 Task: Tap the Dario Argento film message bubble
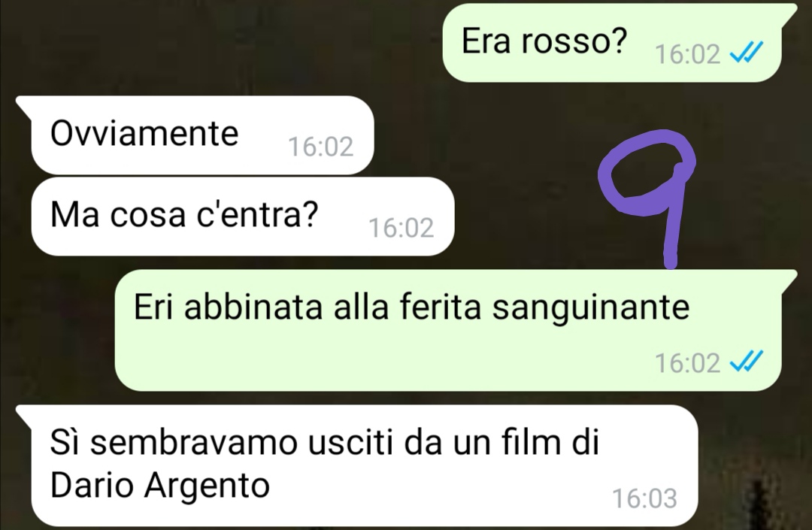365,466
